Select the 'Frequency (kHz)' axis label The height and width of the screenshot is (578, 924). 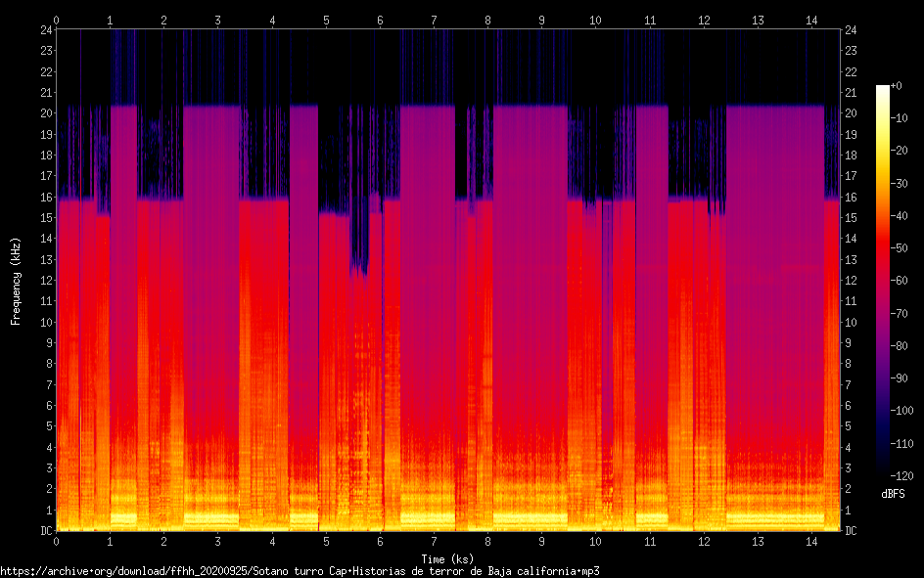[x=16, y=282]
